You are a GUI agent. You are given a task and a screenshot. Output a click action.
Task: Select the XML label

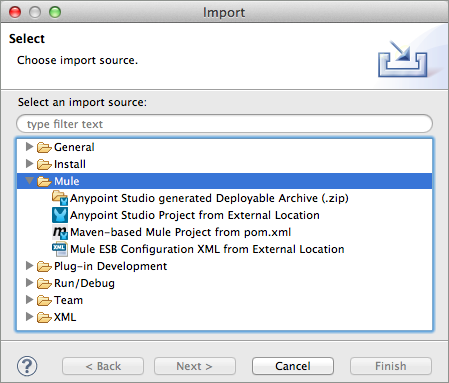pos(65,317)
